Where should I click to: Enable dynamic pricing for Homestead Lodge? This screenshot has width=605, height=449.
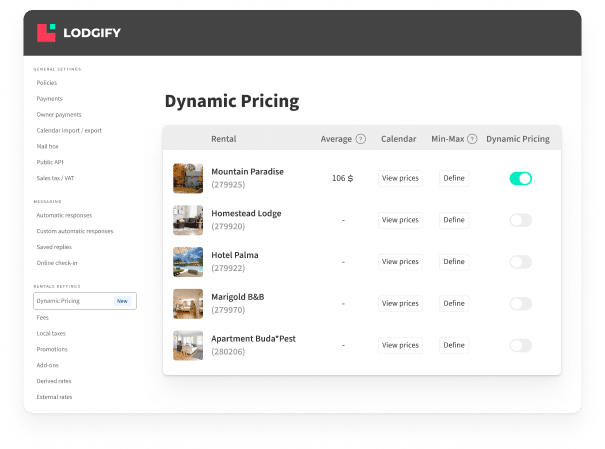tap(521, 220)
